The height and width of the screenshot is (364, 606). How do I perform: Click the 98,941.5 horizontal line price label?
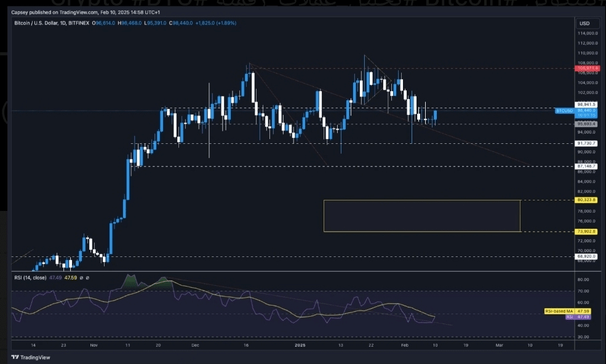coord(586,105)
